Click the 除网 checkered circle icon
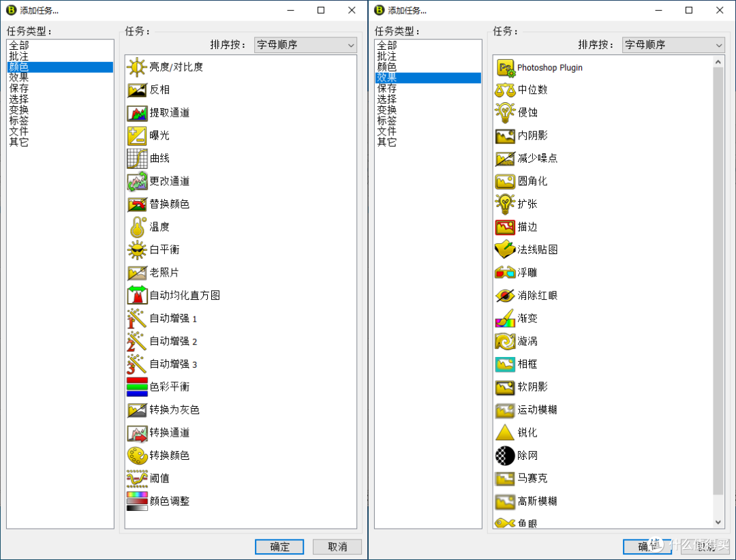Screen dimensions: 736x560 505,455
